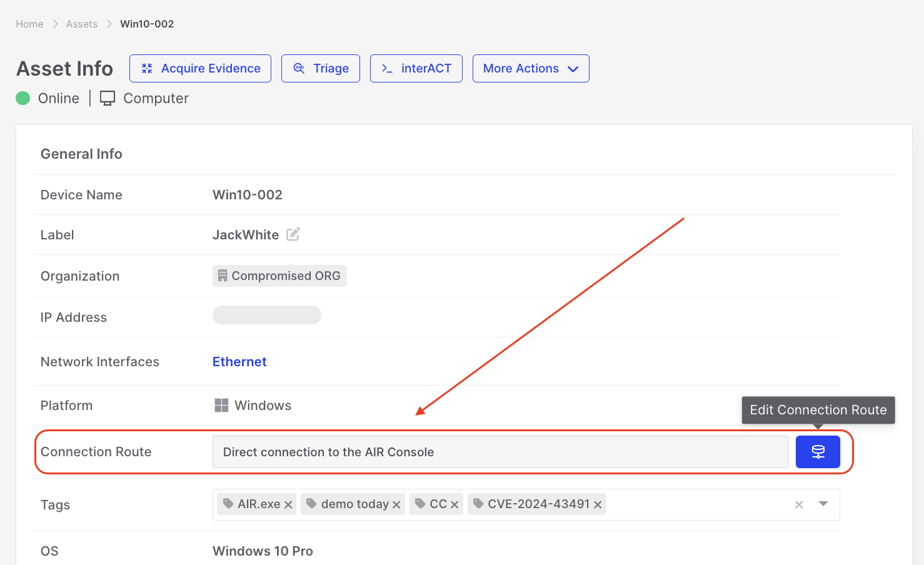Click the Windows platform logo icon
The height and width of the screenshot is (565, 924).
221,406
